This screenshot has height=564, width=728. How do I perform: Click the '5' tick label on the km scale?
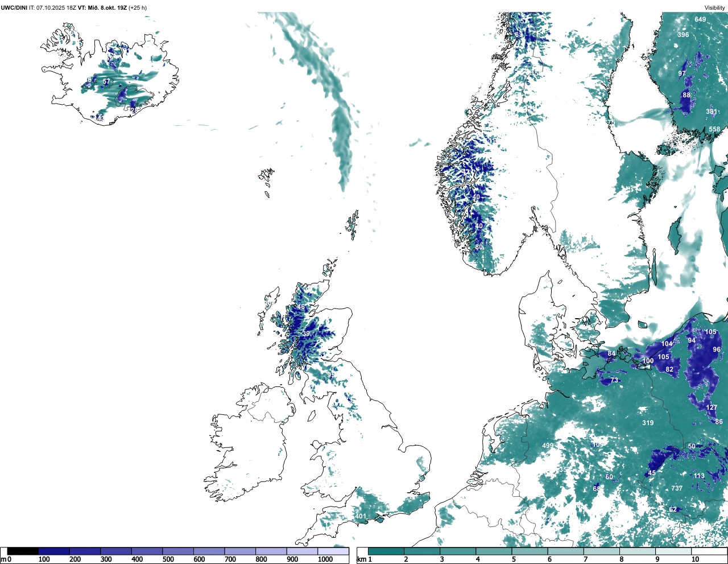tap(514, 560)
